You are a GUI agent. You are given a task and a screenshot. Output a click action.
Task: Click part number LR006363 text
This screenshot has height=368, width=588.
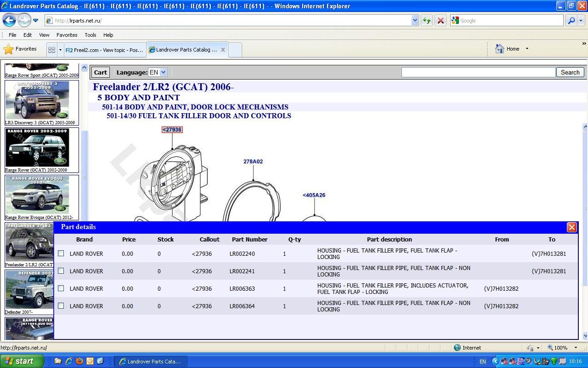242,289
